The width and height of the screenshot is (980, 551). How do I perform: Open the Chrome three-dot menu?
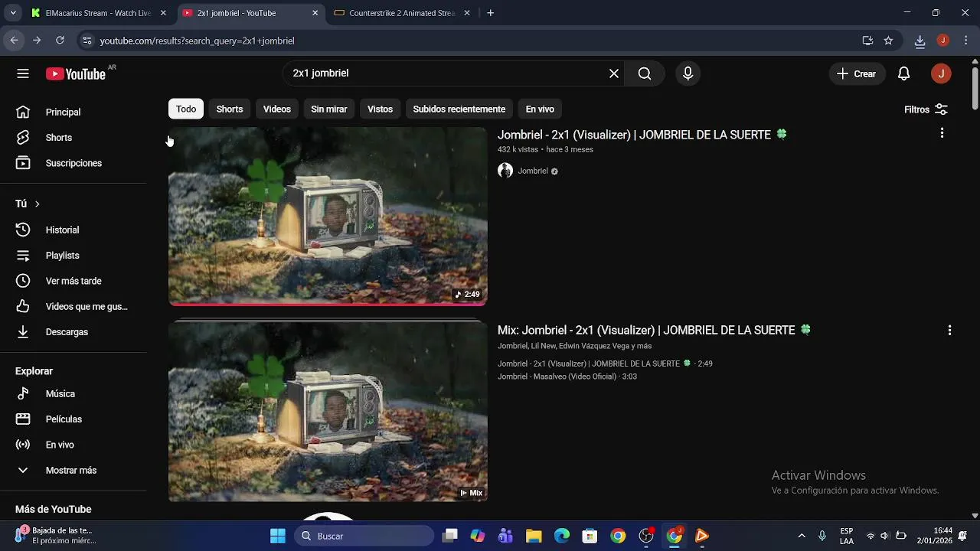point(964,41)
